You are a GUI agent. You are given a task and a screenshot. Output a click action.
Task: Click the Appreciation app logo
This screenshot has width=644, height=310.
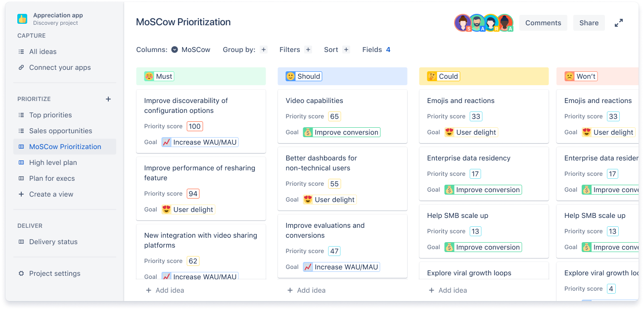click(22, 18)
